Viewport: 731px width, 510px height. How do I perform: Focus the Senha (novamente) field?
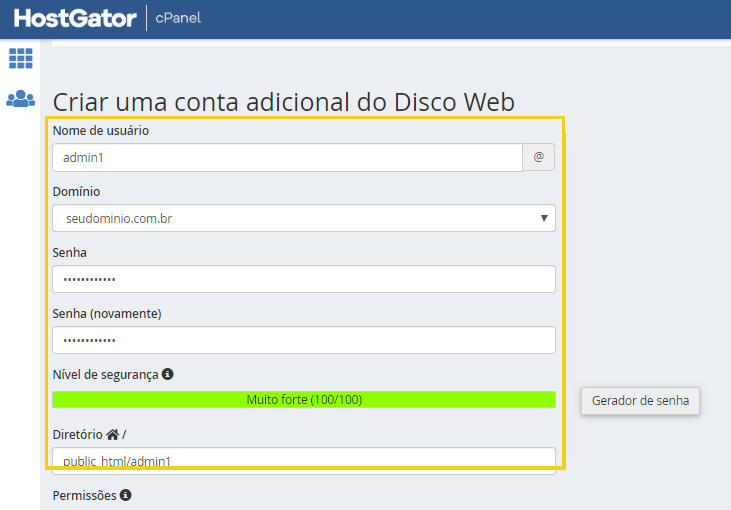click(304, 340)
